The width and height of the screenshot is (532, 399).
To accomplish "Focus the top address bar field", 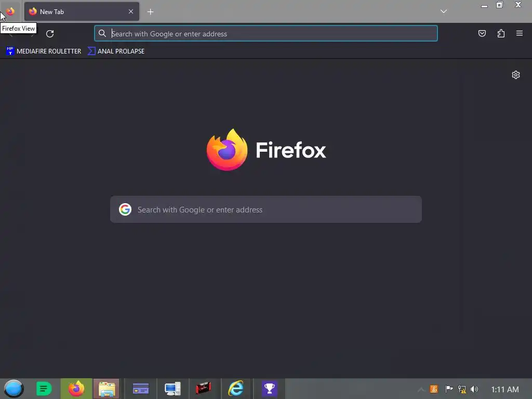I will [266, 34].
